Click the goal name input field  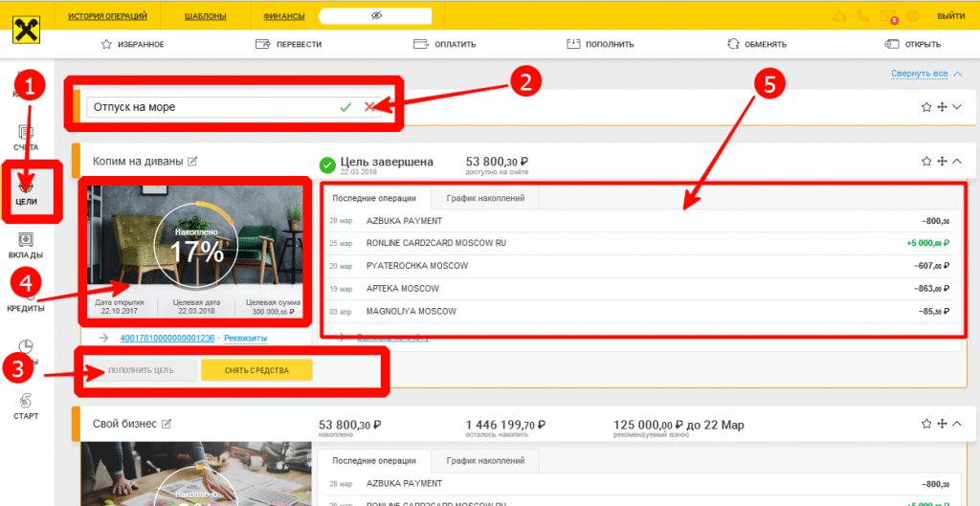pos(209,107)
